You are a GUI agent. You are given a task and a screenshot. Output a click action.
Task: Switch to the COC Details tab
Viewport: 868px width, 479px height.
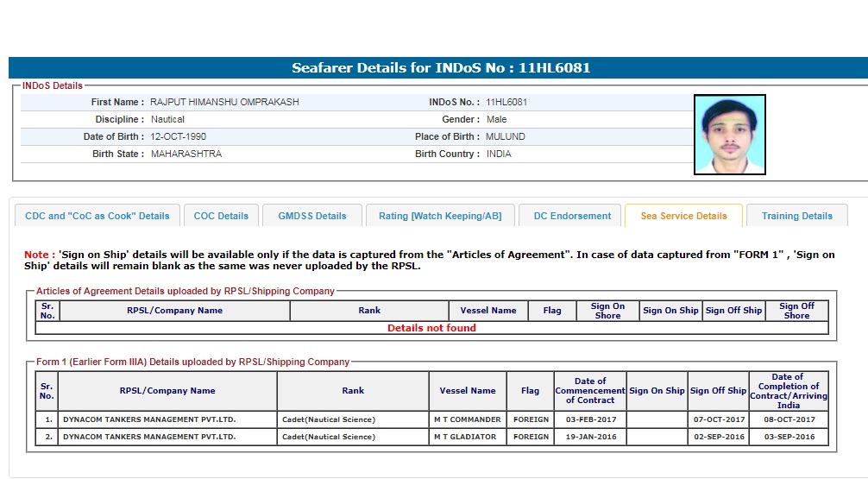click(221, 216)
